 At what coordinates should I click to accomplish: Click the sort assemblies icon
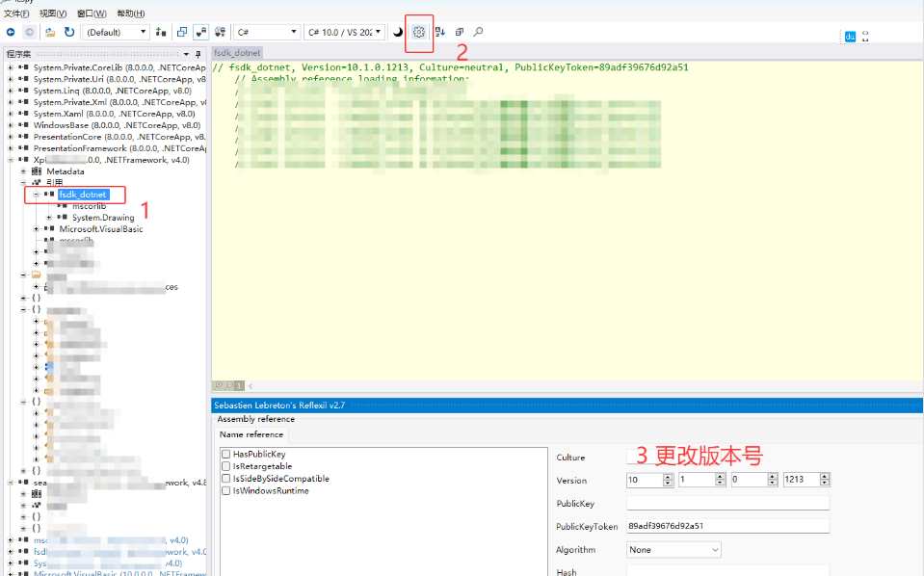click(x=439, y=32)
